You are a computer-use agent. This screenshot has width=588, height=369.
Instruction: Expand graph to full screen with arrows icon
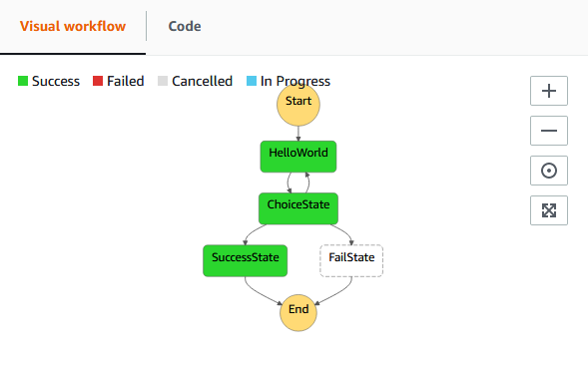pos(549,210)
